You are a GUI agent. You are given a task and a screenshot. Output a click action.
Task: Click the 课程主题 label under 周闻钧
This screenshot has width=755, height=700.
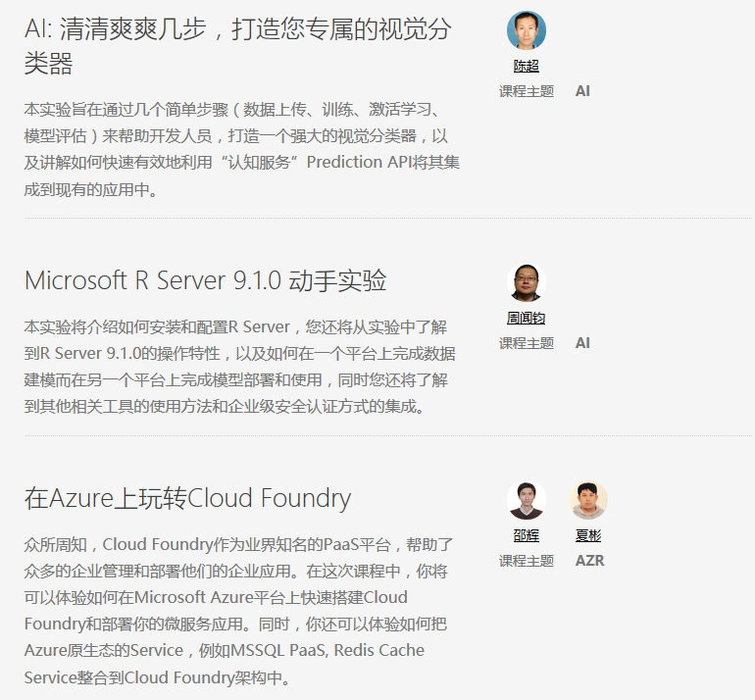[x=527, y=343]
